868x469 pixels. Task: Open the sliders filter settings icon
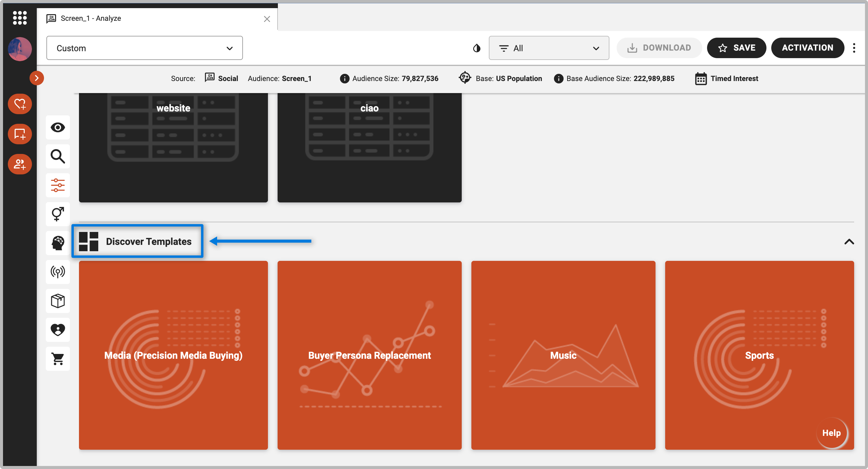(58, 185)
